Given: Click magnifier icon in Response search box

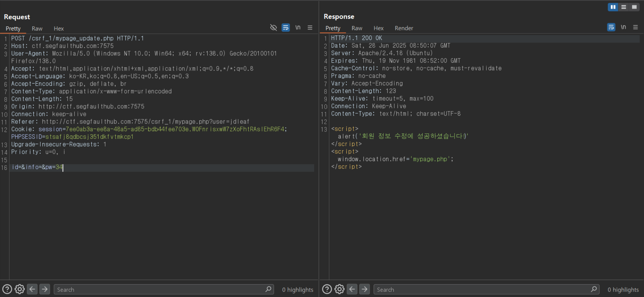Looking at the screenshot, I should 594,289.
